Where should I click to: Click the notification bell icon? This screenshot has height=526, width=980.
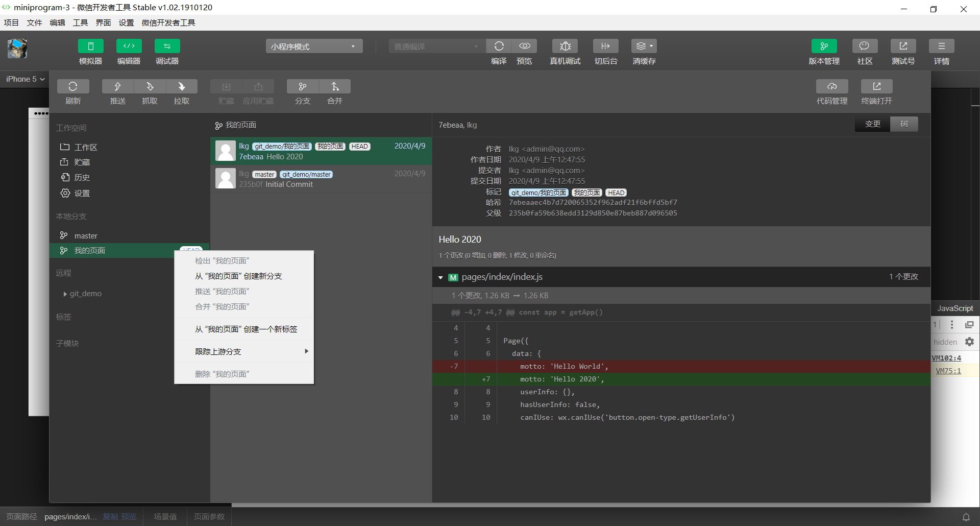966,517
